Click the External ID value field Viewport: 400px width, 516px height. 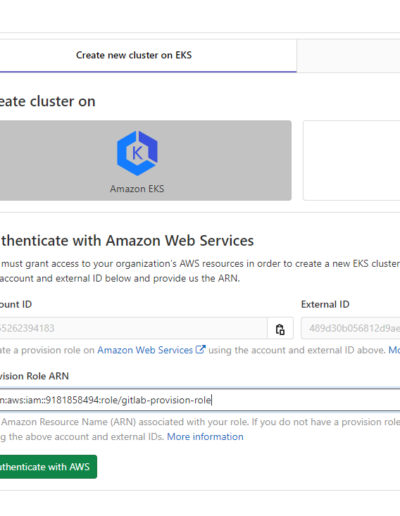(x=351, y=328)
